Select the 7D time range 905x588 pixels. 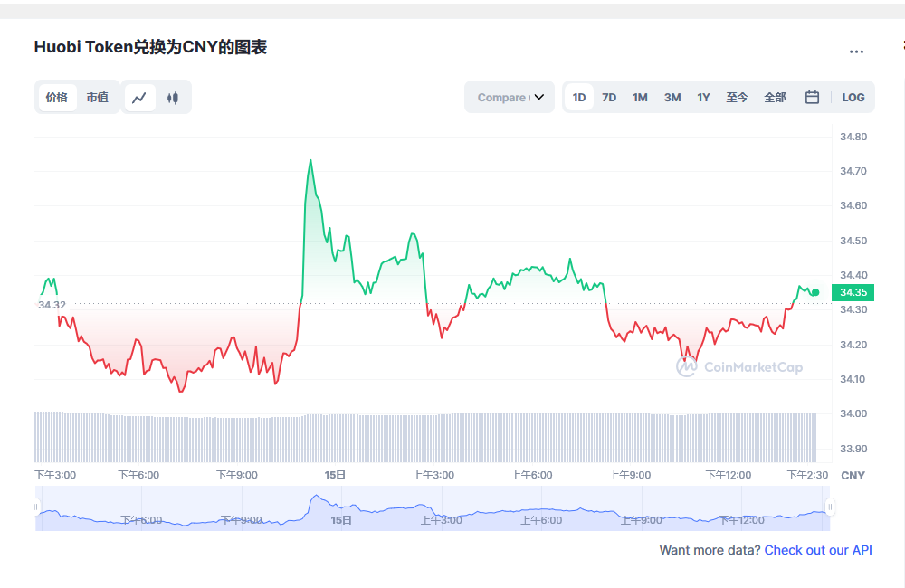coord(609,98)
